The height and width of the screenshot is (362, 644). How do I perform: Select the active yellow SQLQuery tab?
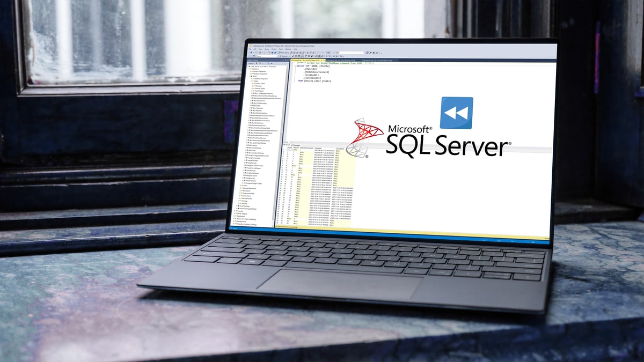pyautogui.click(x=306, y=61)
